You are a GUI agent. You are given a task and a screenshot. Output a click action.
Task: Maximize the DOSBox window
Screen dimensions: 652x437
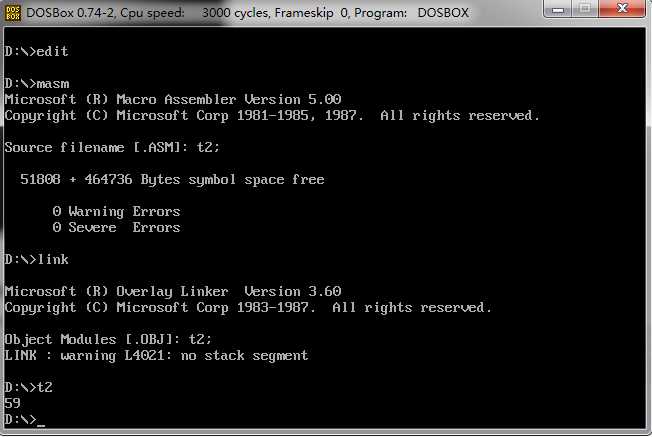coord(585,9)
